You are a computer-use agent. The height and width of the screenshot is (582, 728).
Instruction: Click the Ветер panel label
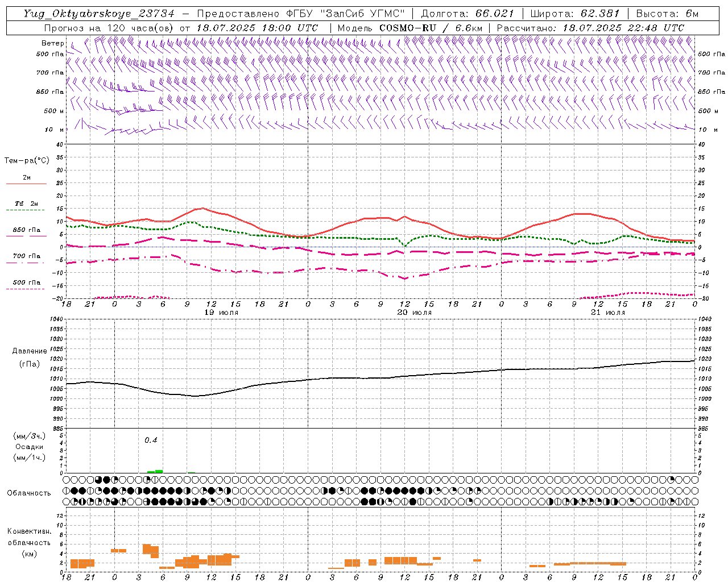tap(53, 43)
